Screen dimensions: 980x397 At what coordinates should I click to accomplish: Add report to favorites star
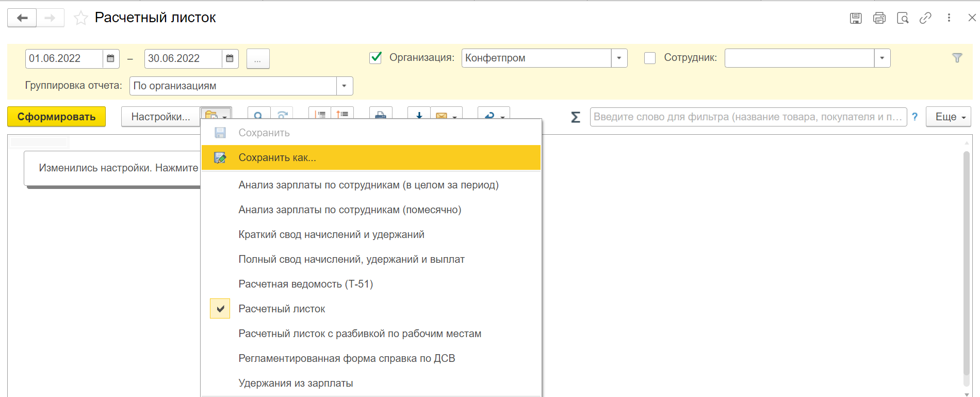(x=81, y=18)
